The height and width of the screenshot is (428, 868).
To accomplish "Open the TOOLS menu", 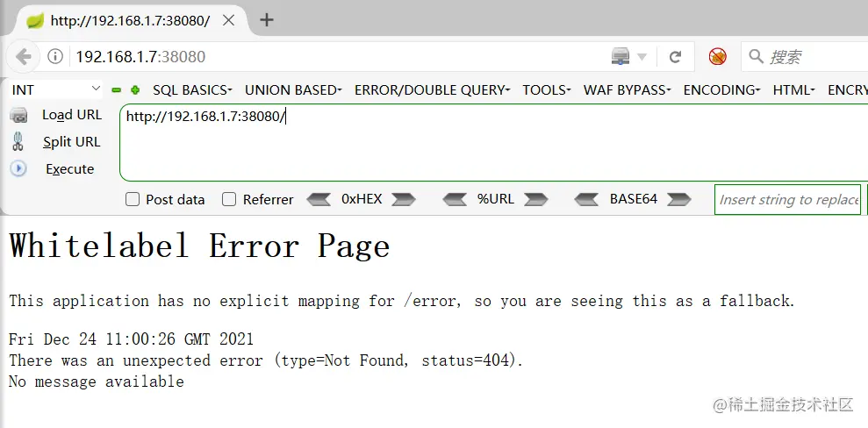I will [x=547, y=90].
